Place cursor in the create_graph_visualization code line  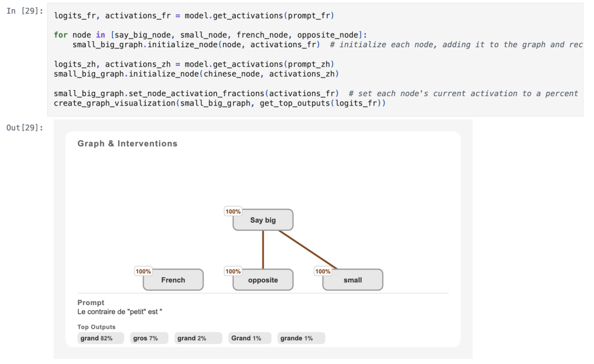(x=219, y=103)
